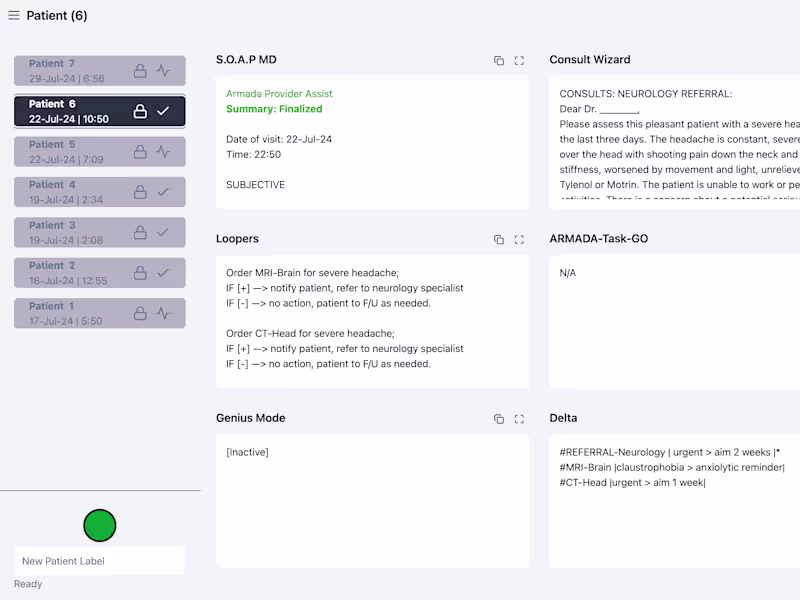Copy the Loopers panel content

[x=499, y=240]
